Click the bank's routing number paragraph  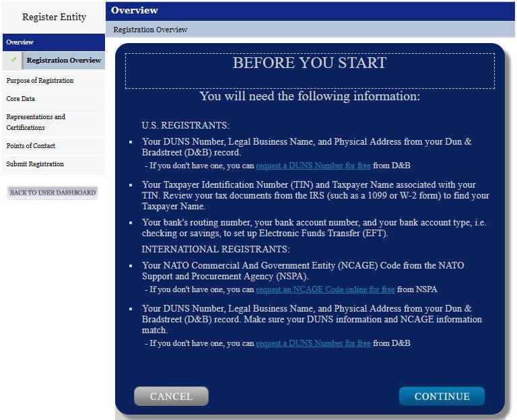314,228
